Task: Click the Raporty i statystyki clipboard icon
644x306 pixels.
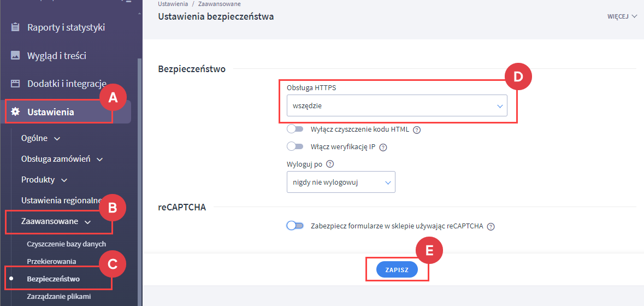Action: [x=15, y=27]
